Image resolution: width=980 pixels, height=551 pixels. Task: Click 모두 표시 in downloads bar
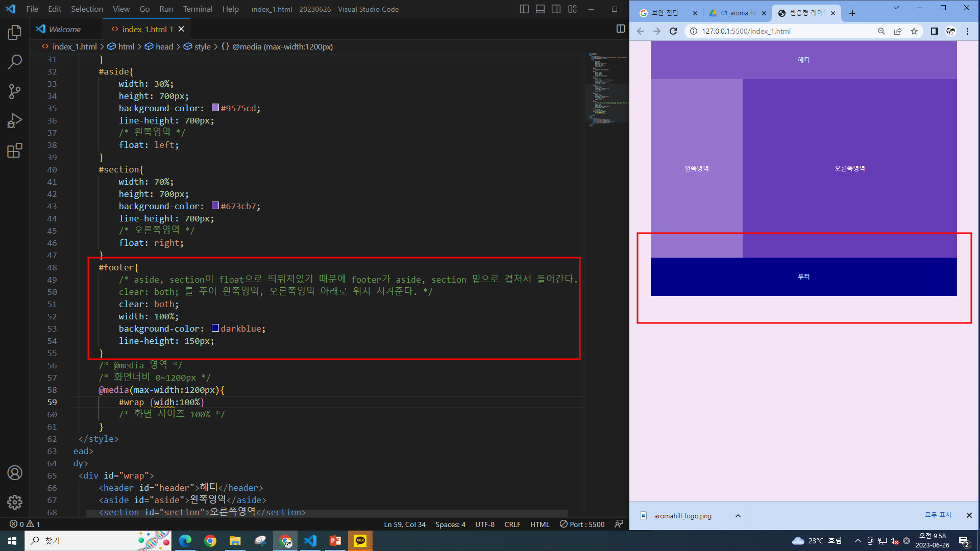point(938,515)
